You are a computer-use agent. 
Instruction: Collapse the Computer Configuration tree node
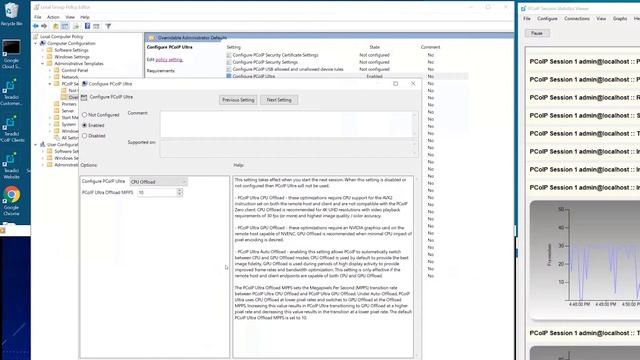[36, 43]
